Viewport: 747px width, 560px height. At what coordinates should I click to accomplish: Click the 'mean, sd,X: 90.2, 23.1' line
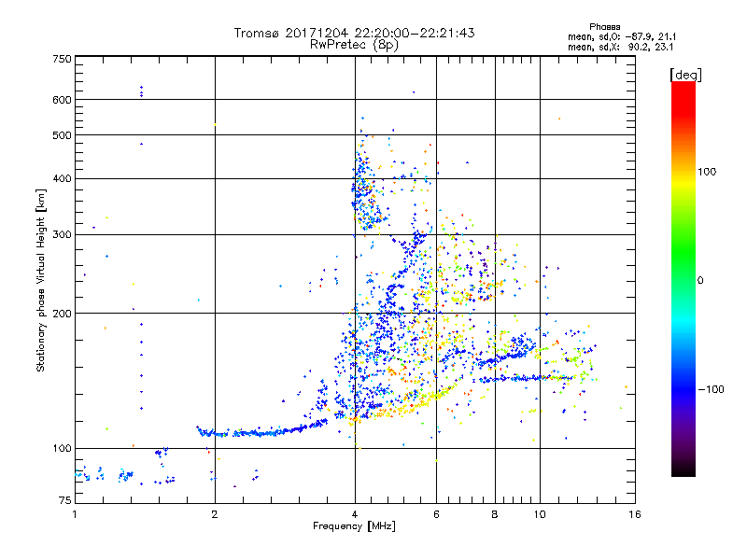[620, 48]
